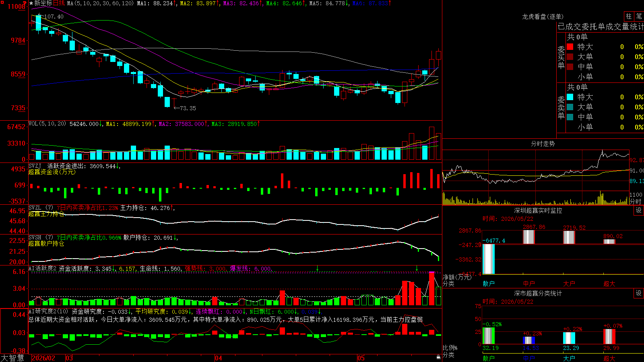Click the 2026/02 date marker on the timeline
This screenshot has width=644, height=362.
43,358
